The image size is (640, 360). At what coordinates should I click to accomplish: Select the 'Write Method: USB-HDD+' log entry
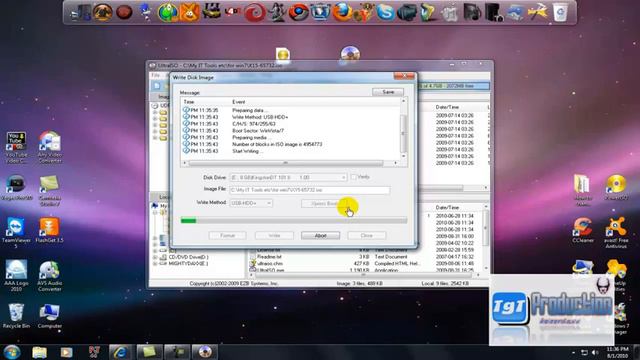pos(260,117)
